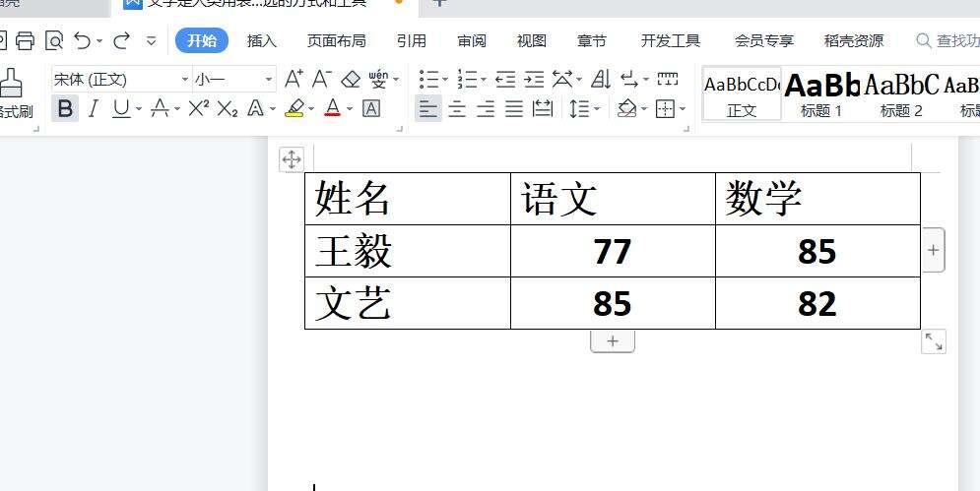Open customize quick access toolbar dropdown
980x491 pixels.
click(152, 41)
